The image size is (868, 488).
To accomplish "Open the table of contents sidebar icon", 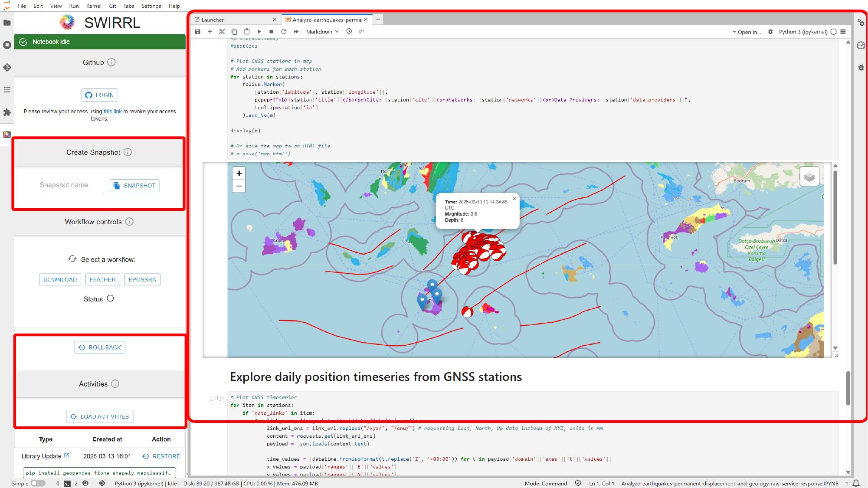I will [x=7, y=90].
